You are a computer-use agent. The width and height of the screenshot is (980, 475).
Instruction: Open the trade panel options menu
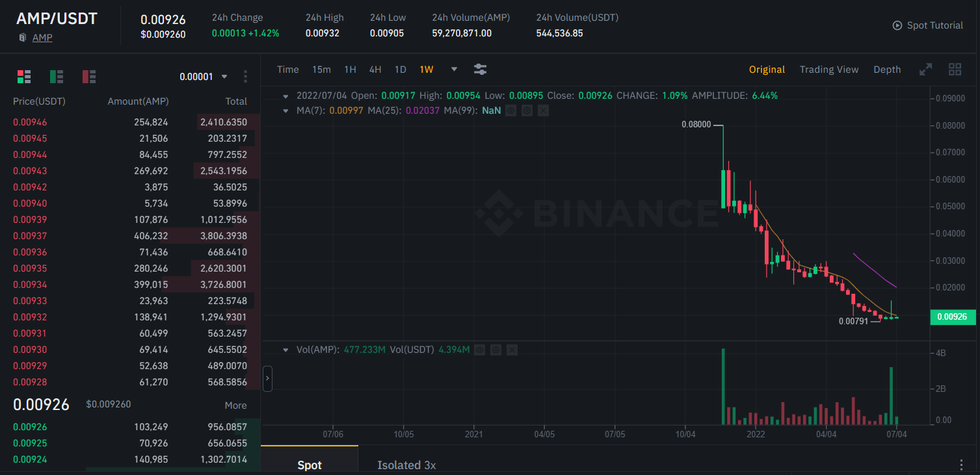pos(961,465)
